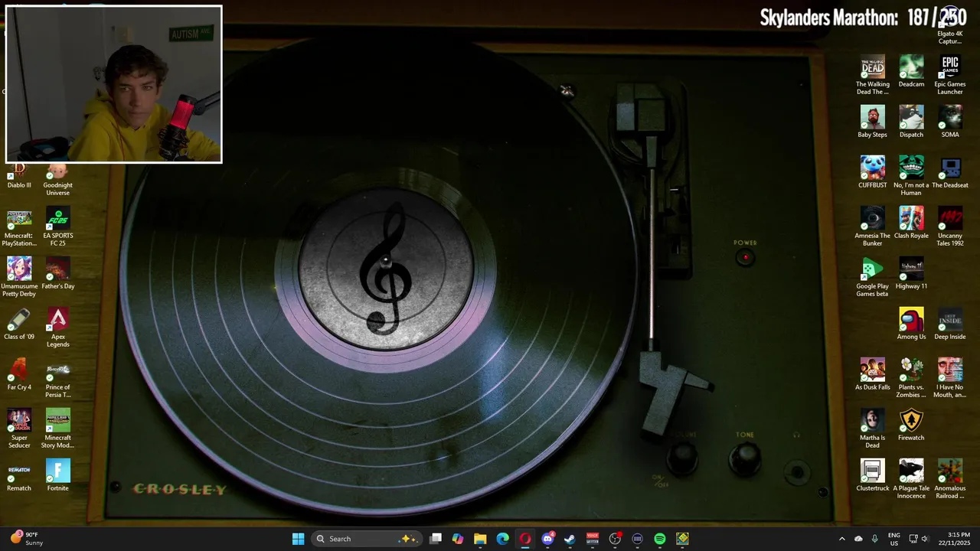Open File Explorer on the taskbar
The width and height of the screenshot is (980, 551).
(x=480, y=539)
